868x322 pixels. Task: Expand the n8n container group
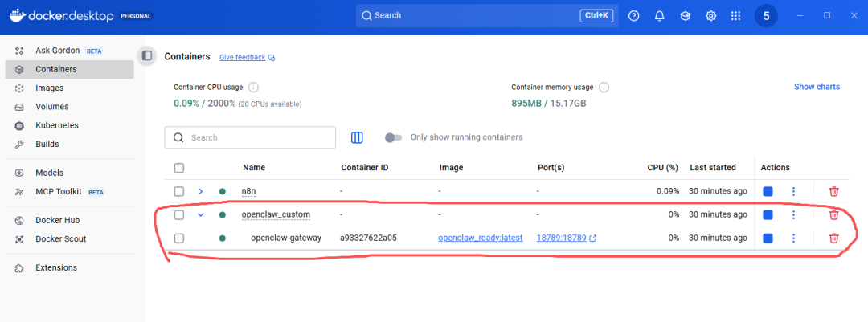point(201,191)
